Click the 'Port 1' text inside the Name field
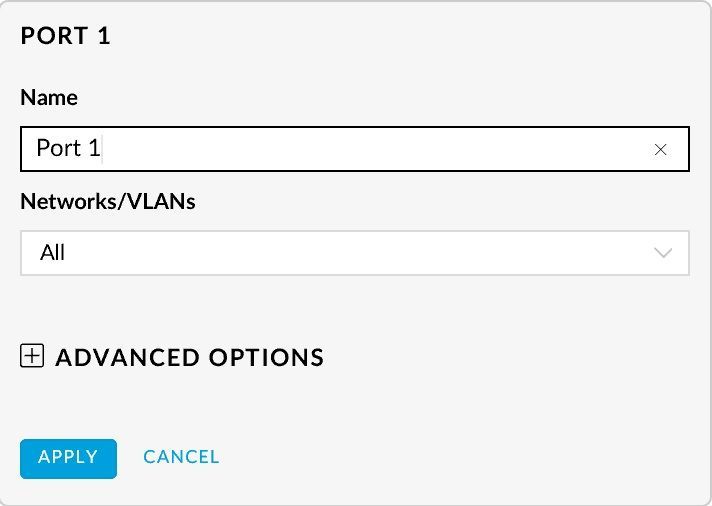 click(68, 149)
